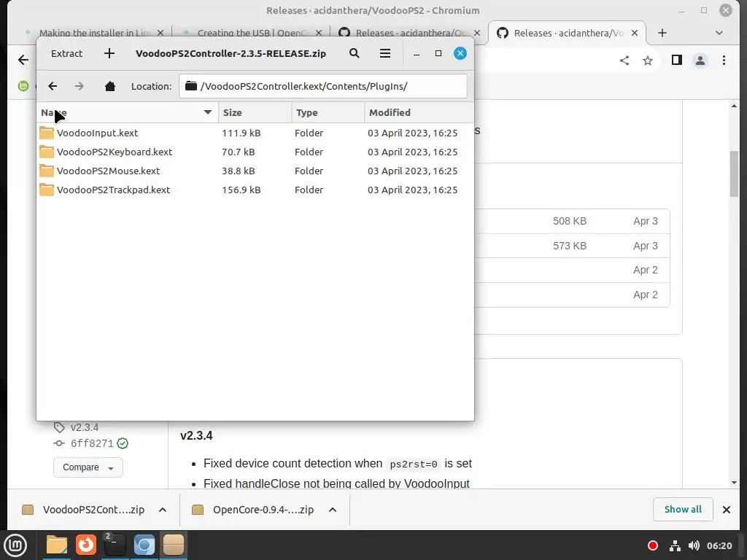
Task: Go back to previous archive folder
Action: click(x=53, y=86)
